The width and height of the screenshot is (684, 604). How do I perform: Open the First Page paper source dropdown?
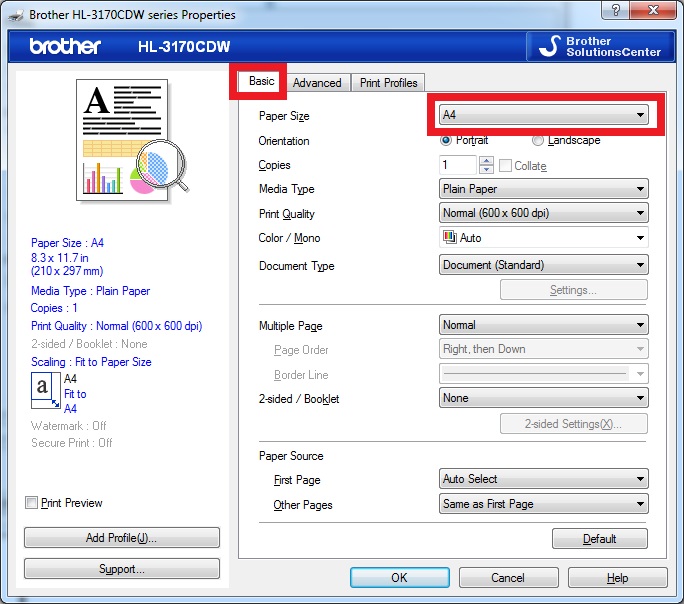(x=544, y=479)
